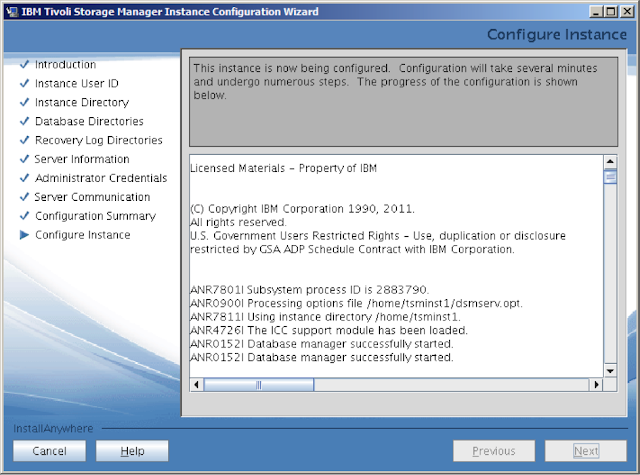Click the horizontal scrollbar left arrow

coord(197,384)
